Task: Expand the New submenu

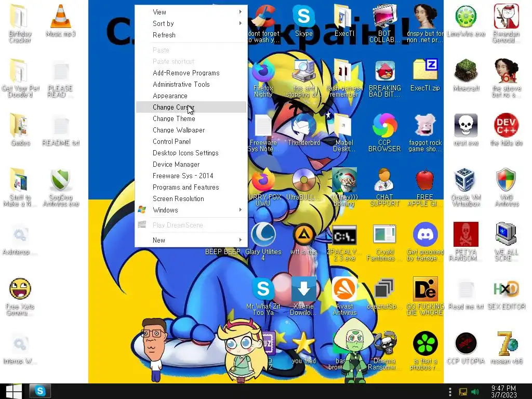Action: coord(191,240)
